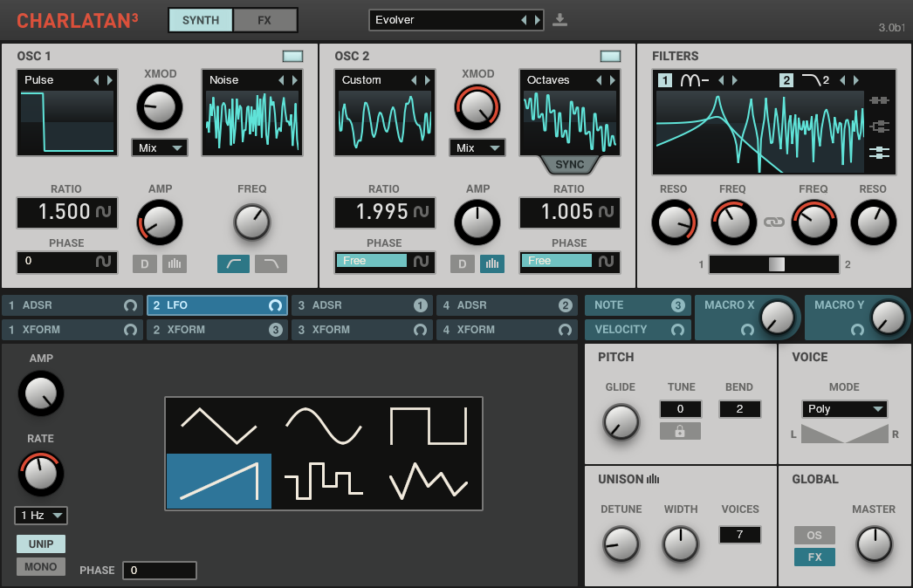Switch to the FX tab

coord(264,20)
